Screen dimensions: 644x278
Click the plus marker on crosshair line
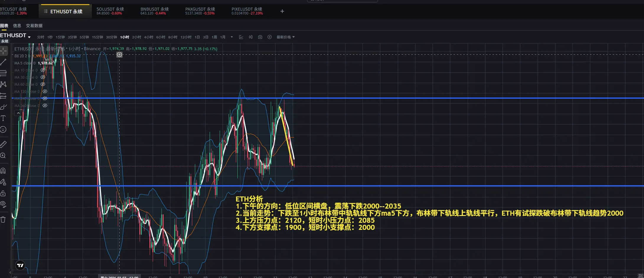pyautogui.click(x=119, y=54)
